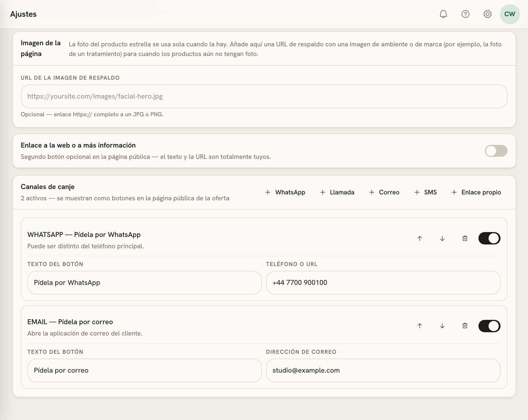Click the EMAIL — Pídela por correo title
The width and height of the screenshot is (528, 420).
(x=70, y=322)
